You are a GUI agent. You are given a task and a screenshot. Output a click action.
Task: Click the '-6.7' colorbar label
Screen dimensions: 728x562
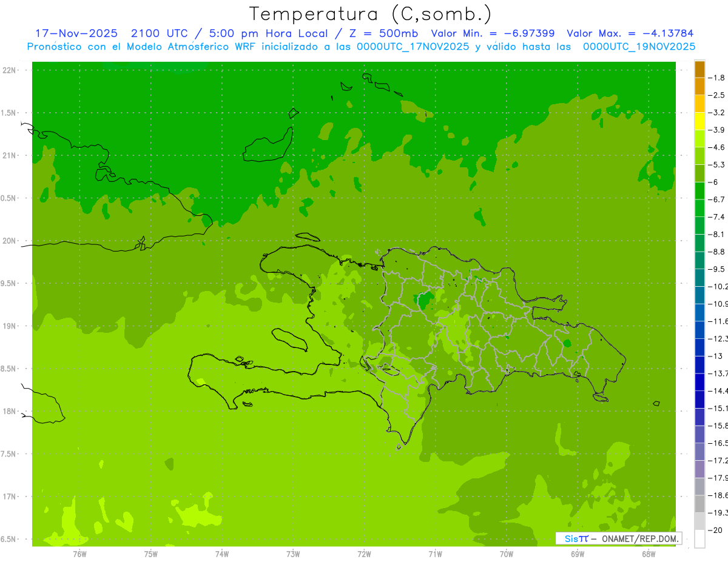[x=716, y=199]
